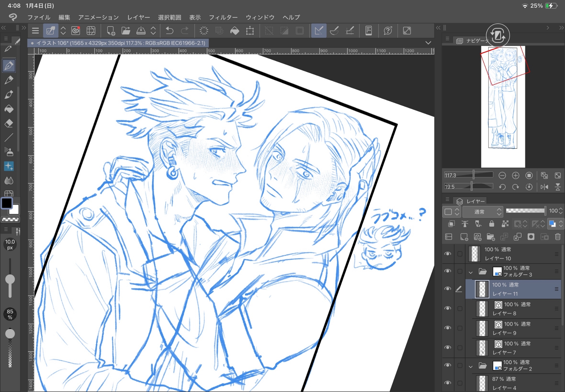Viewport: 565px width, 392px height.
Task: Select the Eraser tool in left toolbar
Action: 9,123
